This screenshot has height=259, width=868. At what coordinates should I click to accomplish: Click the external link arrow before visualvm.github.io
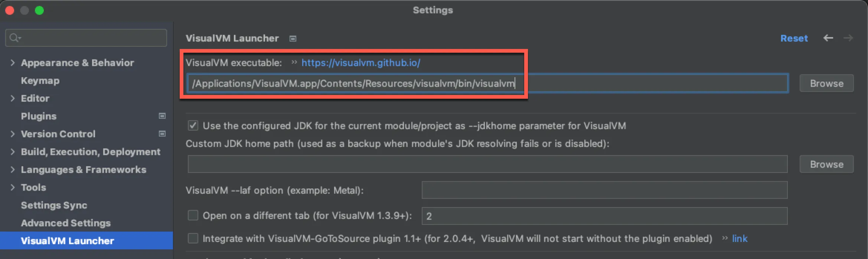pos(294,62)
